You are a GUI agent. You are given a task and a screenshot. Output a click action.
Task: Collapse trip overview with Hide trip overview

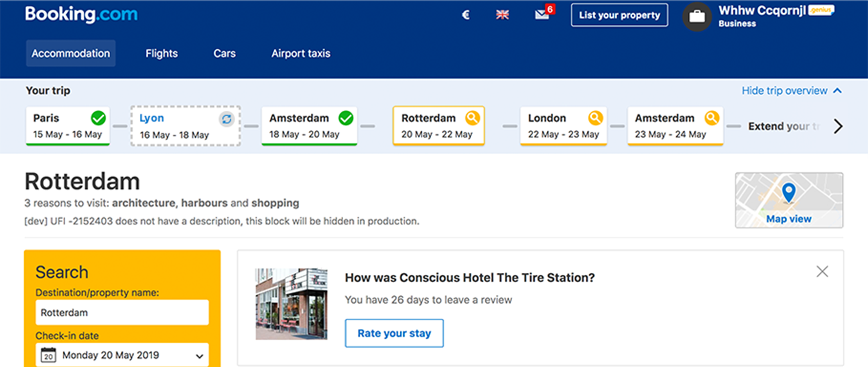click(791, 91)
